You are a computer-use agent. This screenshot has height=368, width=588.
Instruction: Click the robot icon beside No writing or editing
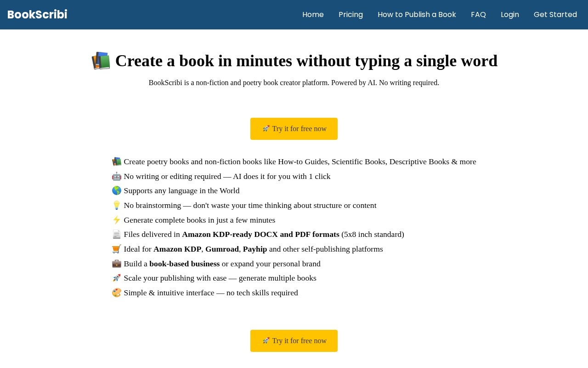117,177
